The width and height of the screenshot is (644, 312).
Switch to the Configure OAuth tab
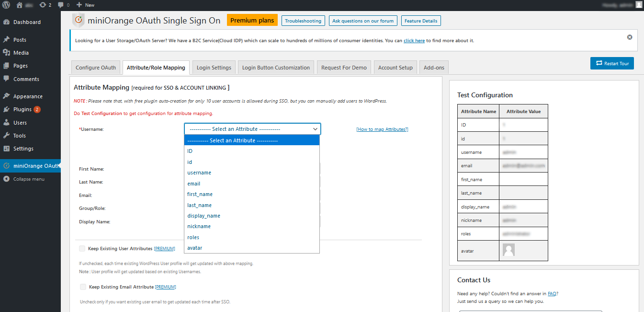click(x=95, y=67)
